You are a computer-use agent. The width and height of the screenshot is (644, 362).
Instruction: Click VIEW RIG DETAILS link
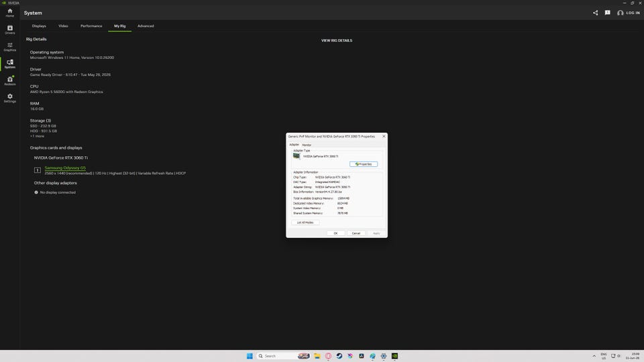tap(337, 41)
